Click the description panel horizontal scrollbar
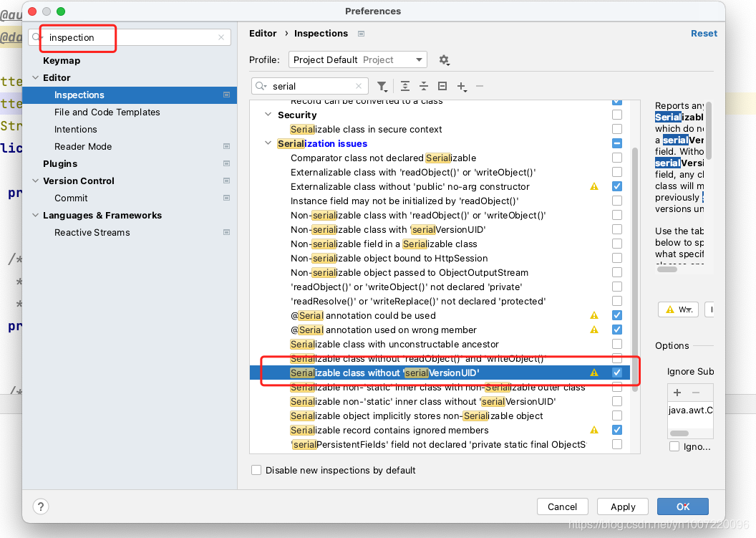Viewport: 756px width, 538px height. pyautogui.click(x=667, y=269)
